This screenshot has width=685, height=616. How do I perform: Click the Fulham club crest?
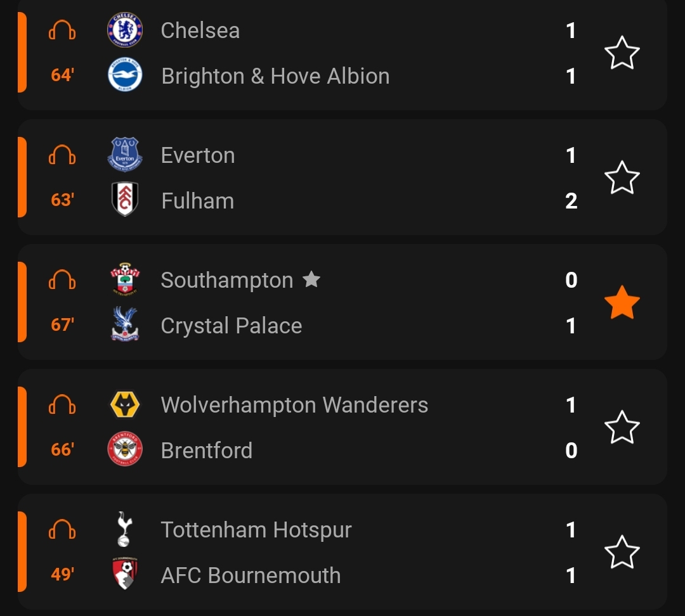[x=125, y=200]
